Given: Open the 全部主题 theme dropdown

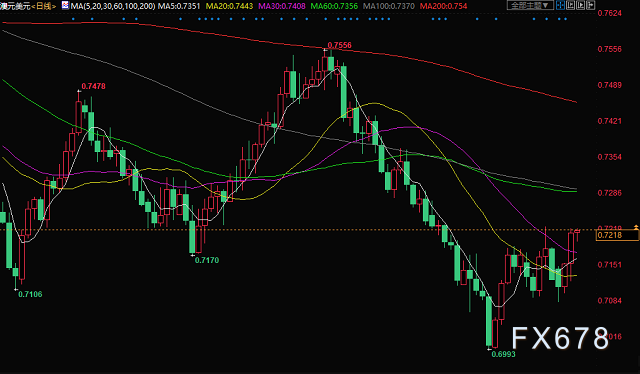Looking at the screenshot, I should 530,5.
